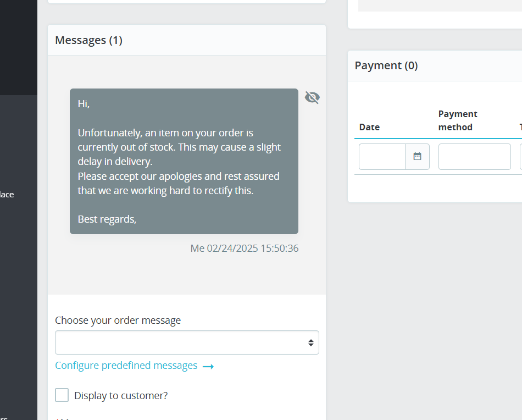Open the Choose your order message dropdown
This screenshot has width=522, height=420.
tap(187, 342)
